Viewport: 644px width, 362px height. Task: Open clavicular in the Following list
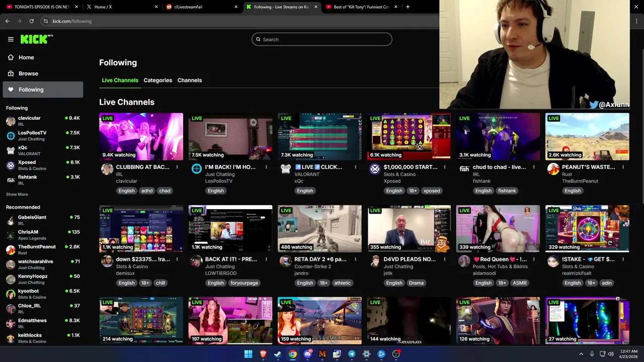click(43, 121)
